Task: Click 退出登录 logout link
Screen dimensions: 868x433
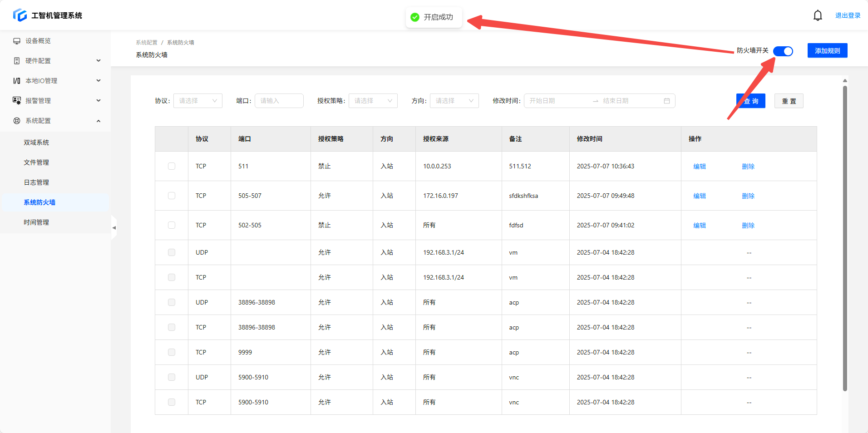Action: tap(848, 15)
